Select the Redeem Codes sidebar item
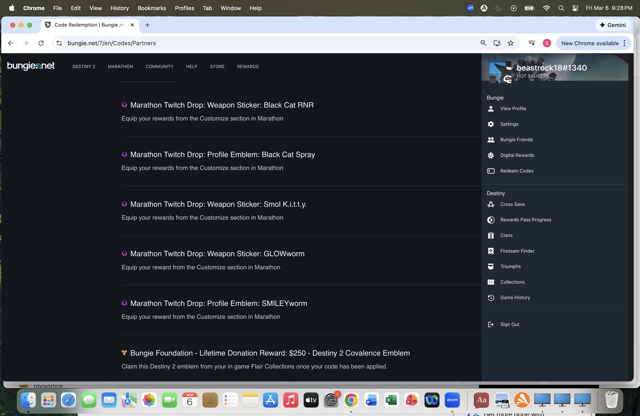The width and height of the screenshot is (640, 416). click(x=516, y=171)
